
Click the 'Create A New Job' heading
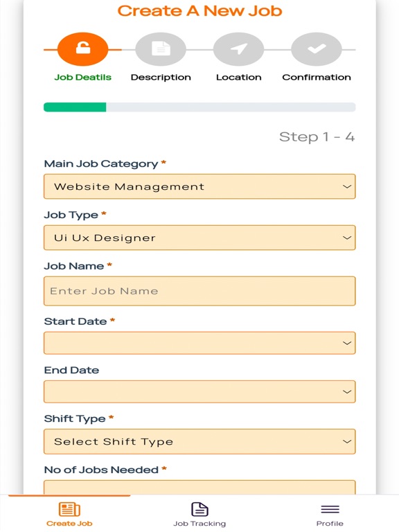coord(199,11)
